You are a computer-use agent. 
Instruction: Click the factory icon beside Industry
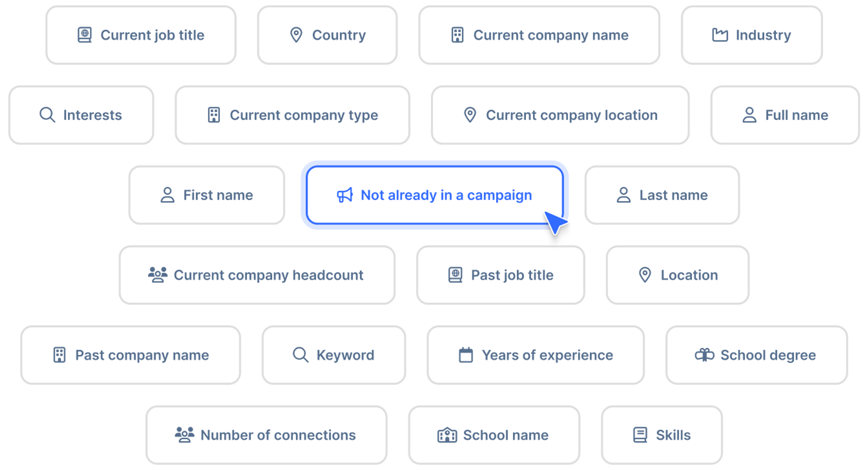click(x=720, y=35)
